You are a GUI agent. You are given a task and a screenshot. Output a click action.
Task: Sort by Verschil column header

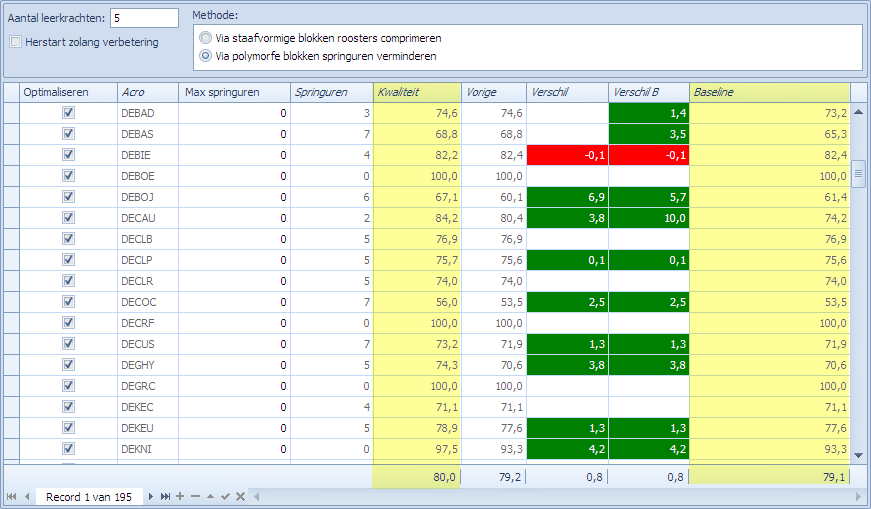point(567,92)
